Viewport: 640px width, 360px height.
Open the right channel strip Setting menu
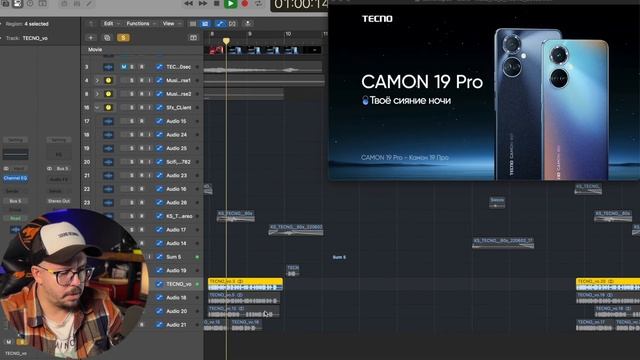tap(58, 140)
